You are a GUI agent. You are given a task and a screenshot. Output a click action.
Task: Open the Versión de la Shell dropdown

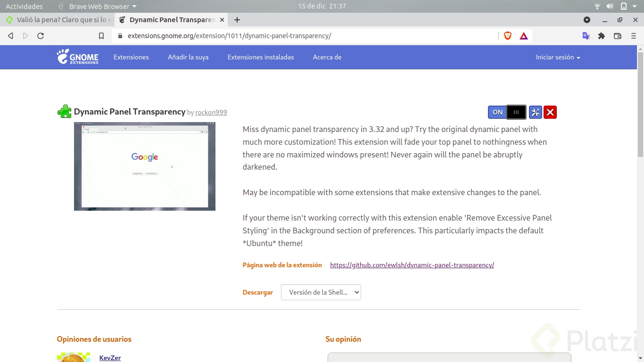tap(321, 292)
